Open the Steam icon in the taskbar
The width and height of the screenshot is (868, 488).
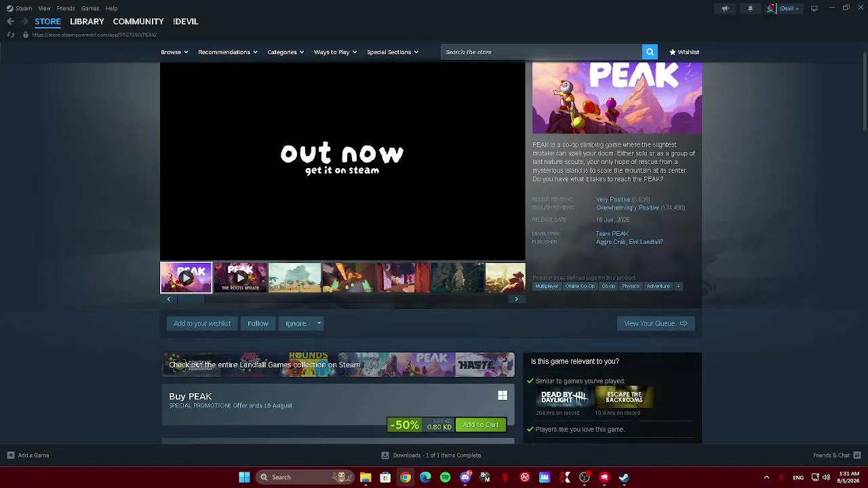pyautogui.click(x=624, y=477)
